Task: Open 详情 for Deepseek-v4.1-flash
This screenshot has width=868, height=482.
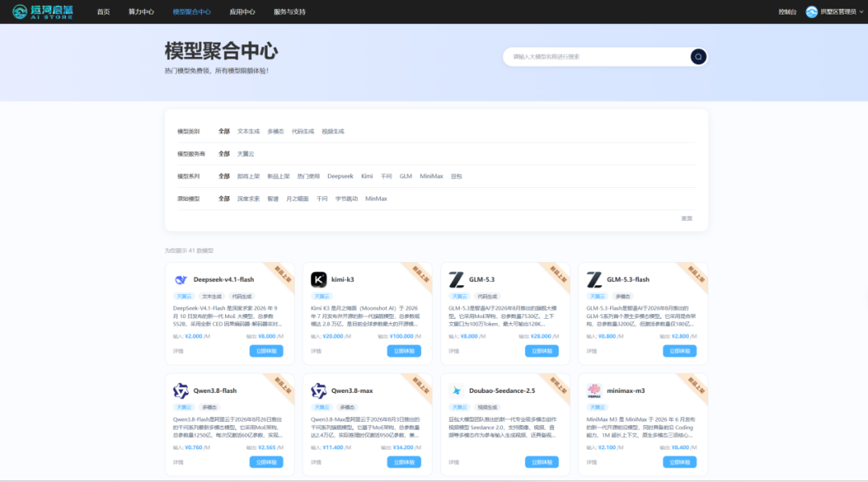Action: [178, 351]
